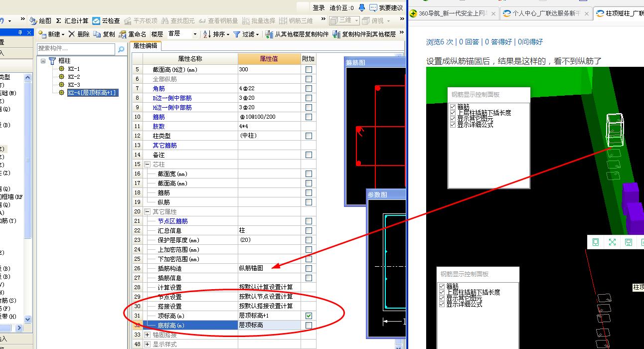The height and width of the screenshot is (349, 644).
Task: Click the 我要建议 chat bubble icon
Action: [x=373, y=7]
